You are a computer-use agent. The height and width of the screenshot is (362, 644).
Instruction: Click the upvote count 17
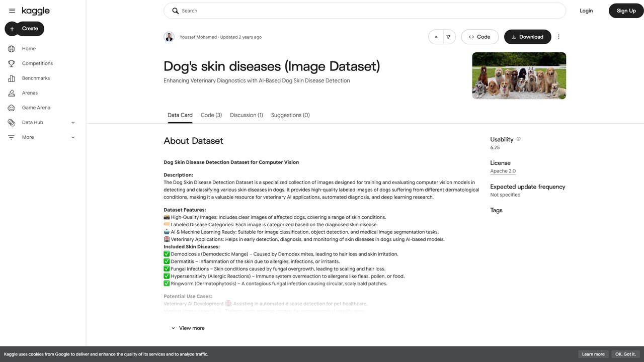click(448, 37)
